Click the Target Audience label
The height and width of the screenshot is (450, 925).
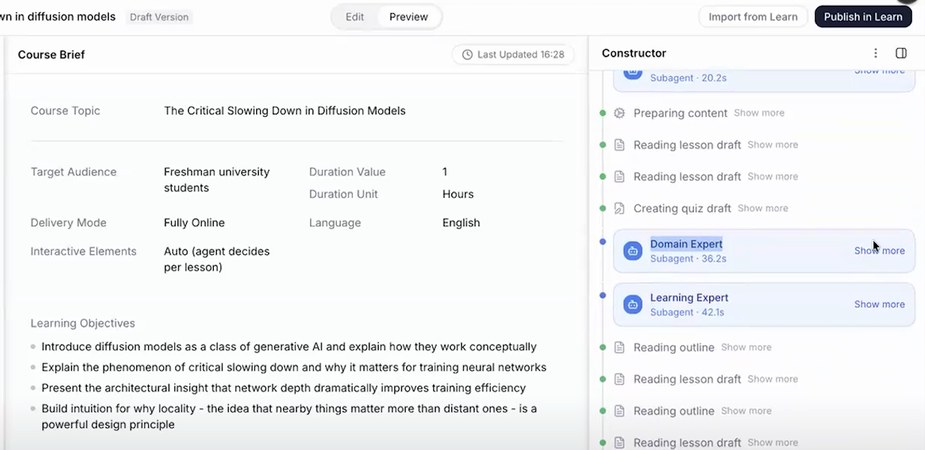point(73,172)
